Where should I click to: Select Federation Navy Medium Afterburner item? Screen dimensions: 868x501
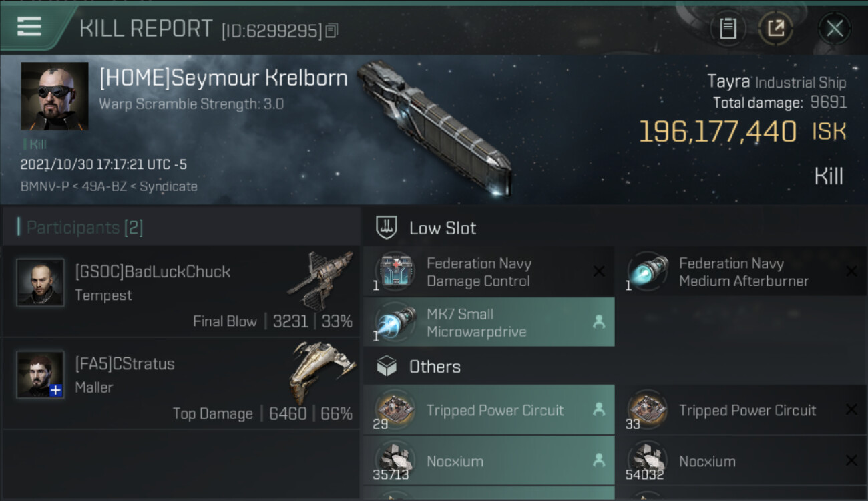(741, 272)
